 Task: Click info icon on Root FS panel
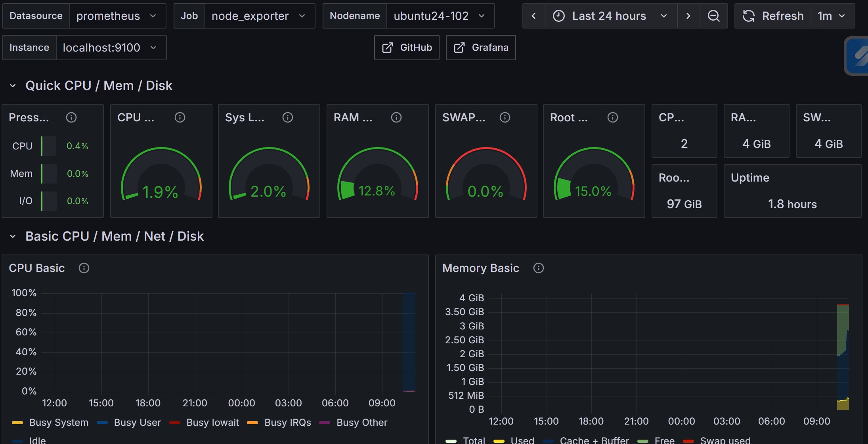(x=613, y=117)
